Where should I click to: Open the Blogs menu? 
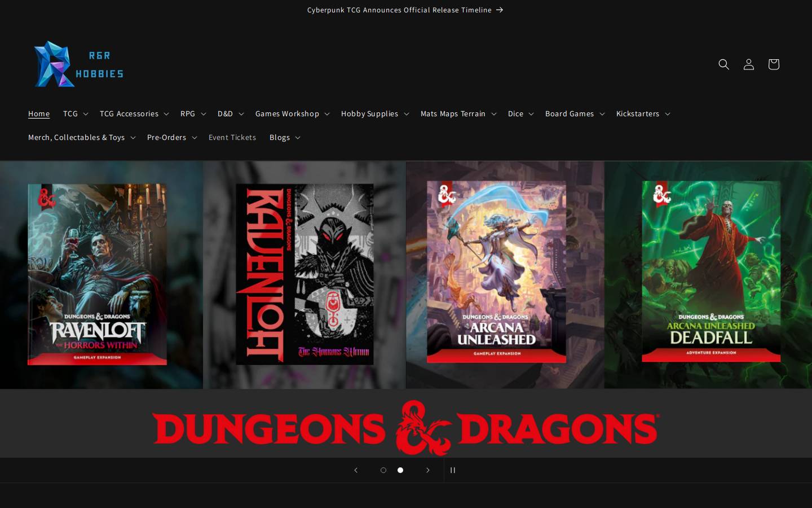click(x=285, y=138)
